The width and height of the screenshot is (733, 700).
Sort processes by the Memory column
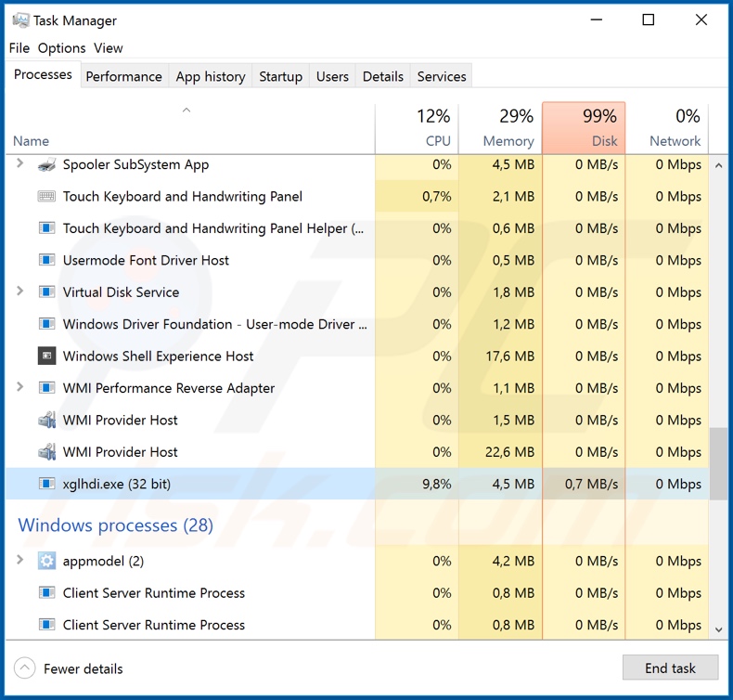pos(500,128)
